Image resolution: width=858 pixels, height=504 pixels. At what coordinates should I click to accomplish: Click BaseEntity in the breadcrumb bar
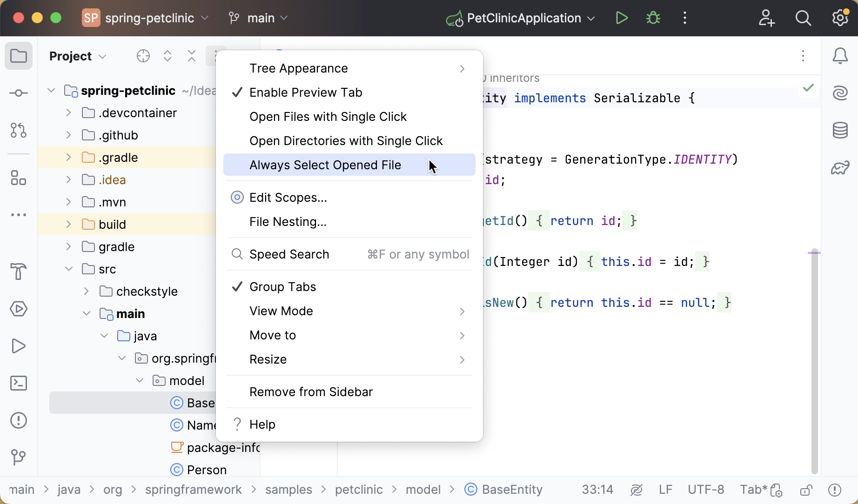pyautogui.click(x=512, y=489)
